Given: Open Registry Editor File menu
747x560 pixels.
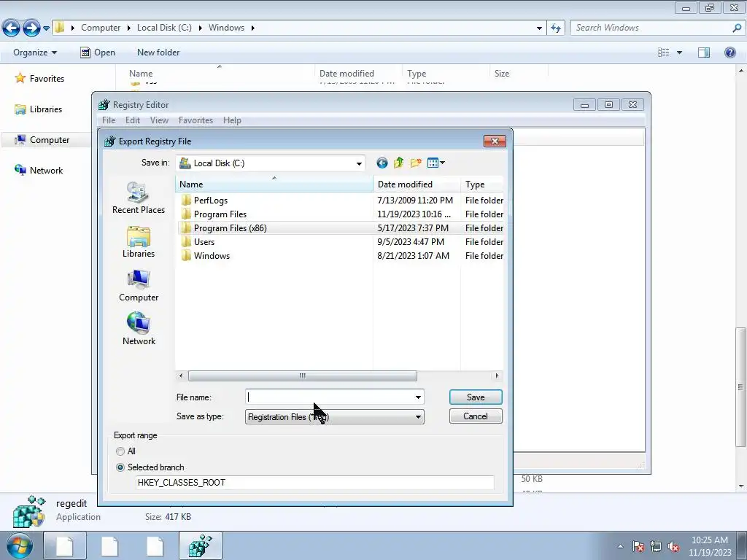Looking at the screenshot, I should tap(109, 120).
